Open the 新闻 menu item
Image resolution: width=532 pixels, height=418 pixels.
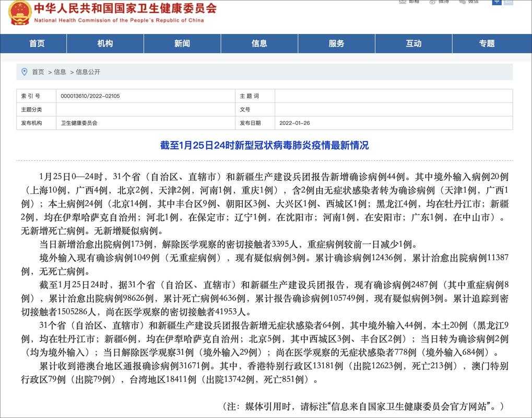pos(182,43)
